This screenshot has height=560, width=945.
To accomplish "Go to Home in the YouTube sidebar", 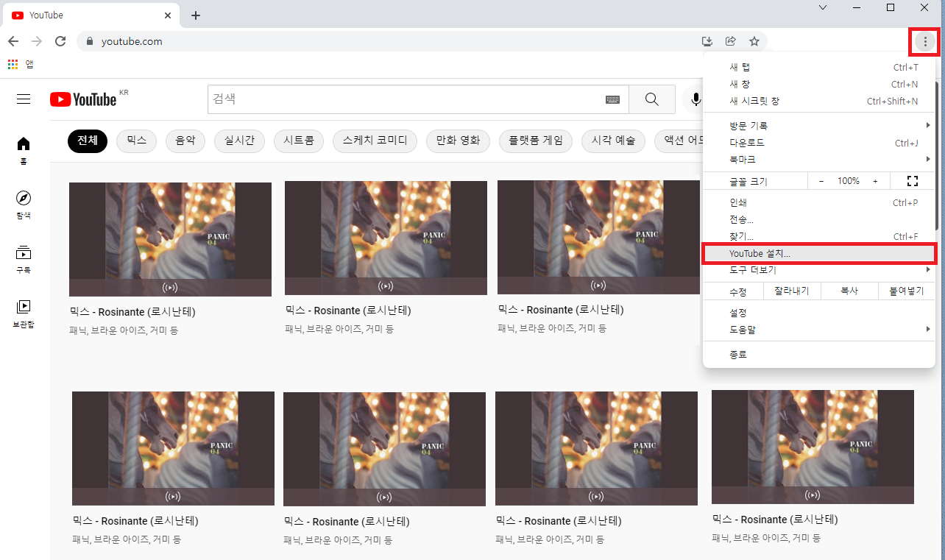I will click(24, 151).
